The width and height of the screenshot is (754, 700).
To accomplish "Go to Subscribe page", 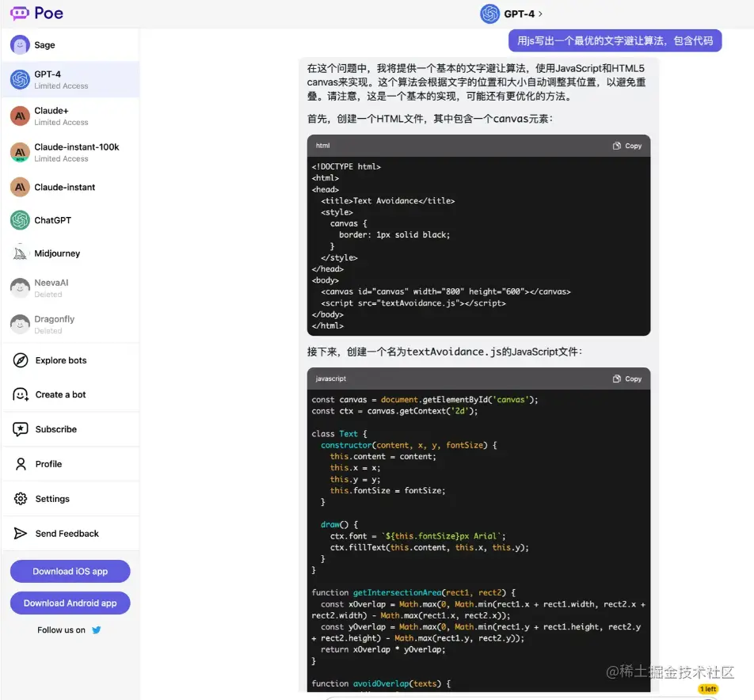I will (x=70, y=429).
